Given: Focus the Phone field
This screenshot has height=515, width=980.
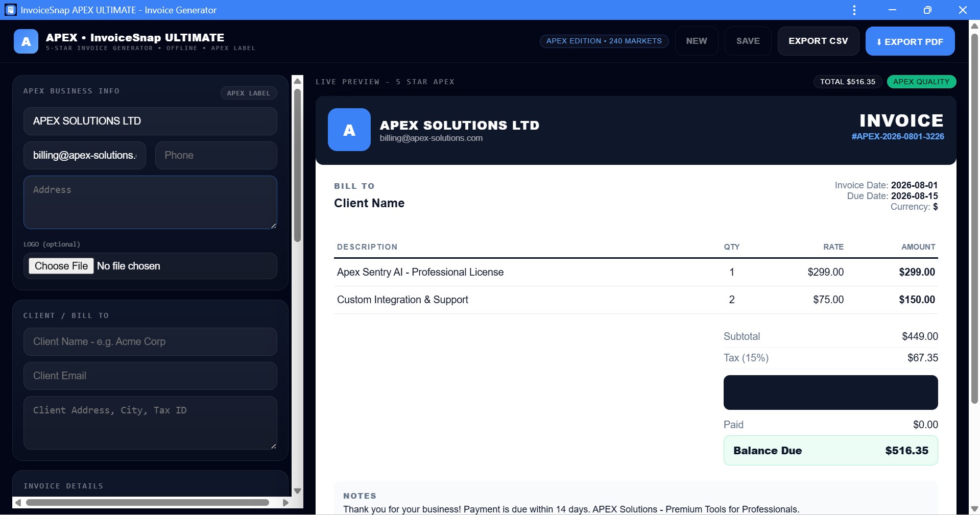Looking at the screenshot, I should click(x=216, y=155).
